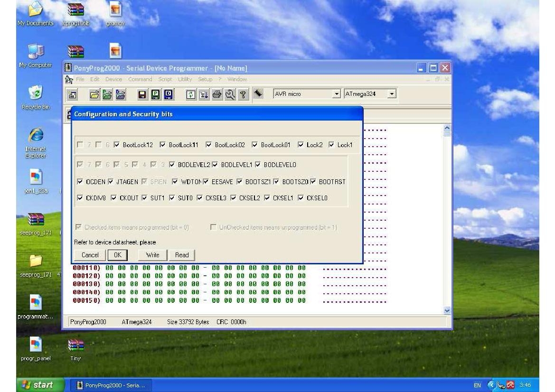Click the chip icon beside device family

point(258,94)
